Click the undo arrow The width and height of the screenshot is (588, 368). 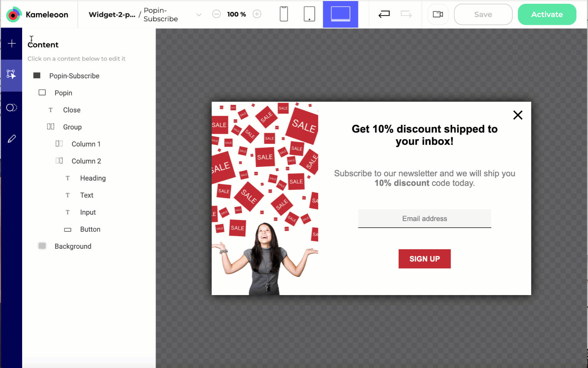[x=384, y=14]
